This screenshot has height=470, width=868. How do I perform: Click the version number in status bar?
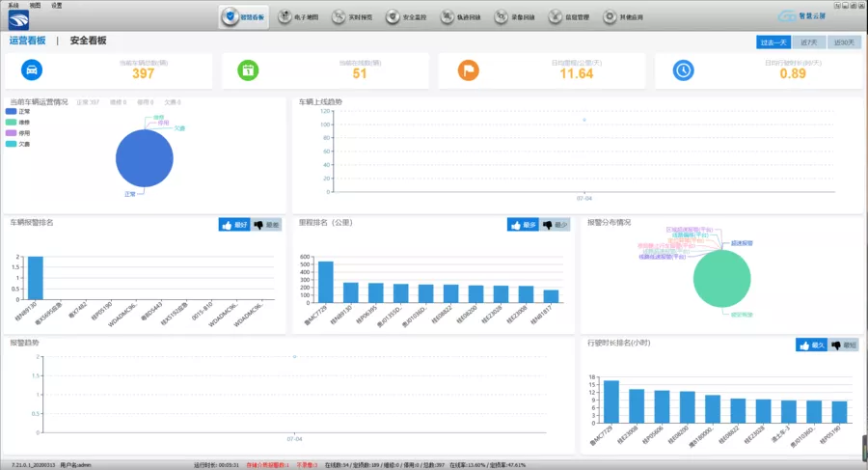pyautogui.click(x=33, y=465)
